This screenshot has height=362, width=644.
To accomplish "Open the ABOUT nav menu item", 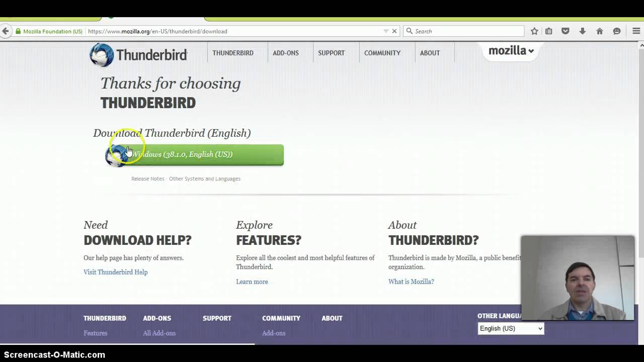I will (x=430, y=53).
